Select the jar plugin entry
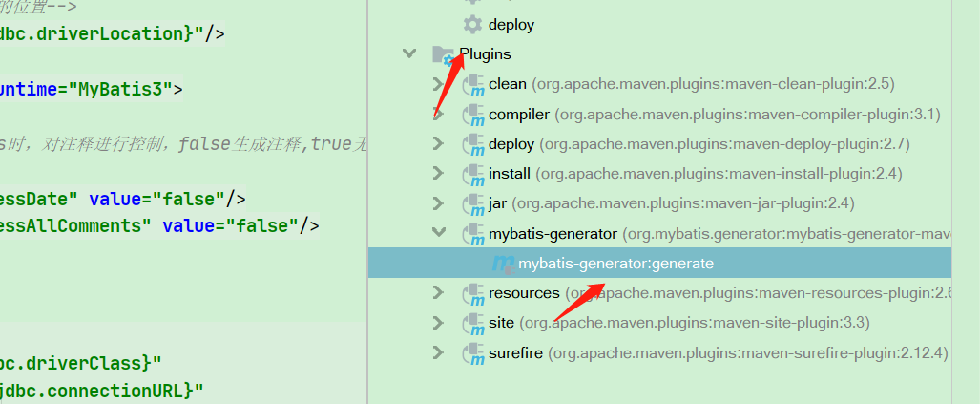The image size is (980, 404). pos(671,203)
